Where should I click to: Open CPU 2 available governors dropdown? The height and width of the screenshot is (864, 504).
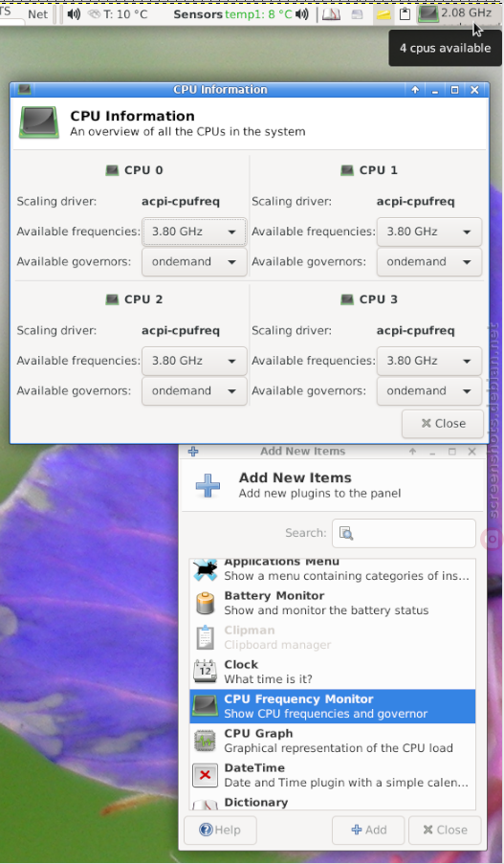pos(194,390)
